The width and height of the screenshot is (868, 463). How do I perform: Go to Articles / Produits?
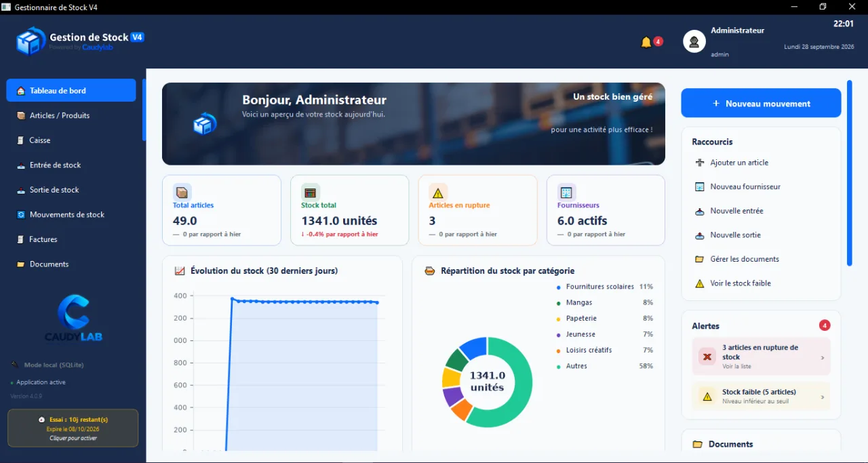click(x=71, y=115)
